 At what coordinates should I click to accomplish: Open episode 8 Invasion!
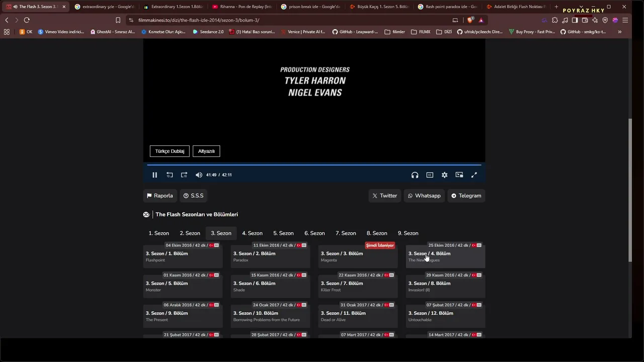(446, 286)
